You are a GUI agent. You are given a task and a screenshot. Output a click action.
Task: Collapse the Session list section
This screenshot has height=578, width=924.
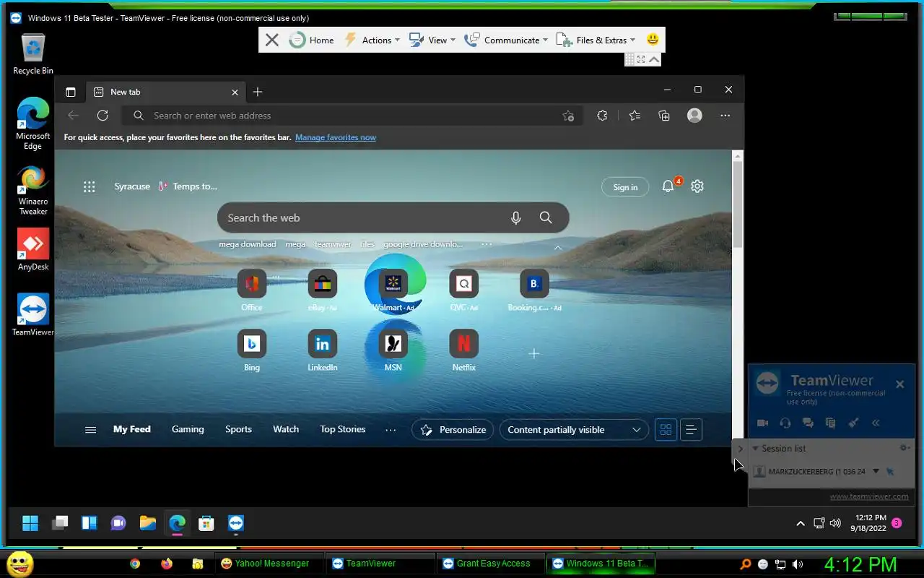click(755, 449)
